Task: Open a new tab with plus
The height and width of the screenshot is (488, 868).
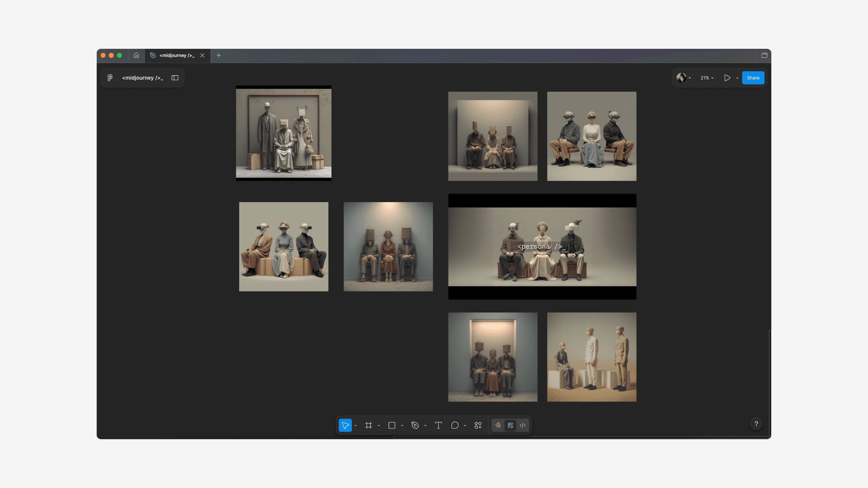Action: point(219,55)
